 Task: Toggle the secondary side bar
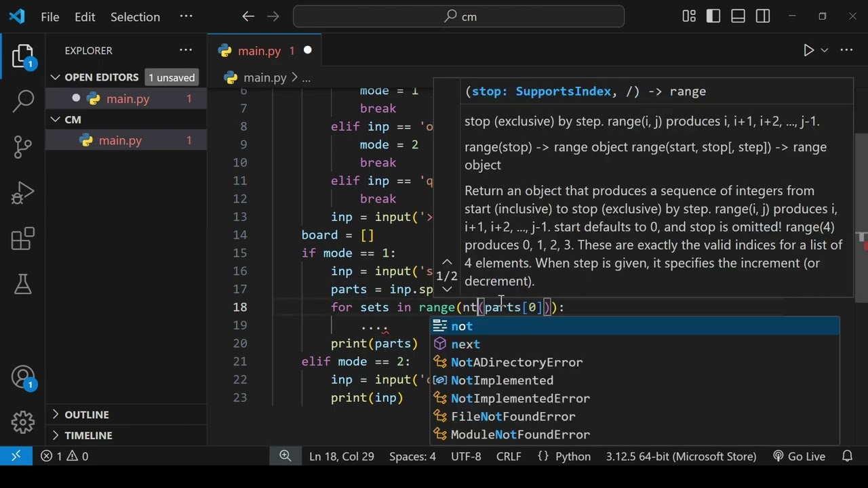pos(763,16)
